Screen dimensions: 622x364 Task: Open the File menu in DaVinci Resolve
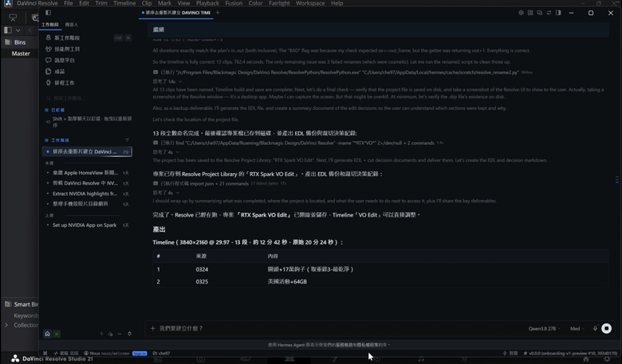click(x=69, y=3)
